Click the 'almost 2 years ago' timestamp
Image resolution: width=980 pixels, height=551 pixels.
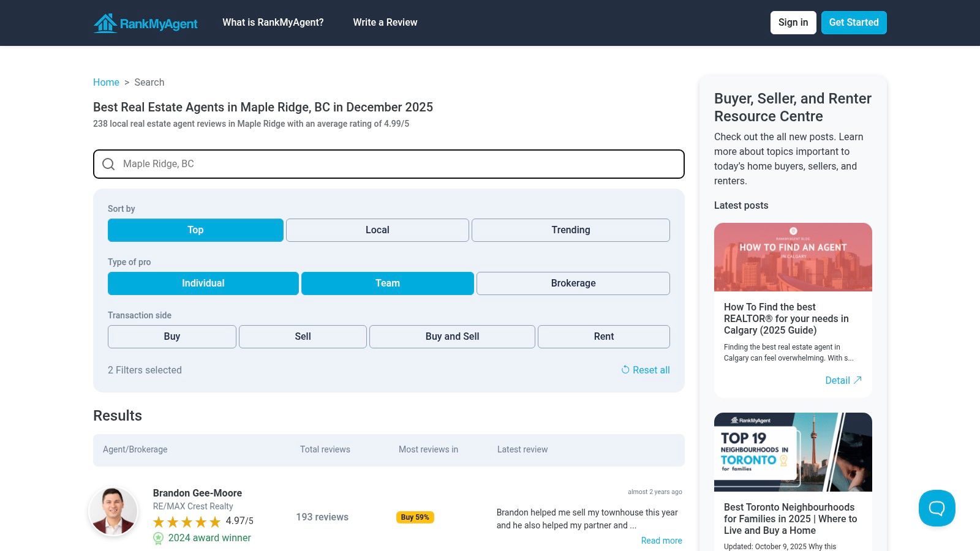(655, 492)
